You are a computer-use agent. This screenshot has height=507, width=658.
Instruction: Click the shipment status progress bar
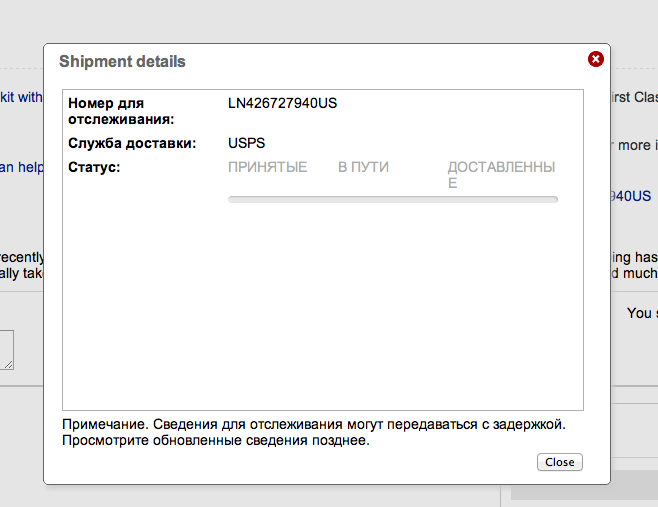(x=392, y=200)
